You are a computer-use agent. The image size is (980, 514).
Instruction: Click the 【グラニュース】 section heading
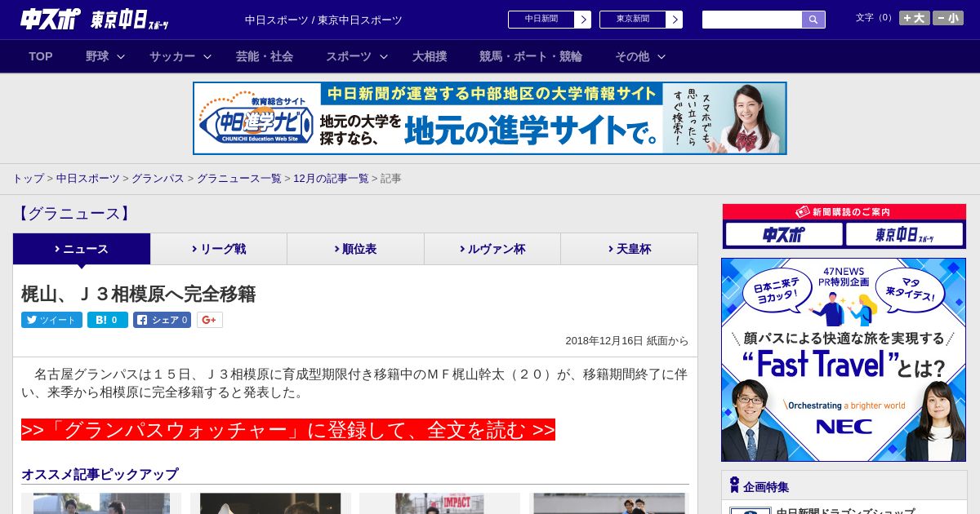click(x=73, y=214)
